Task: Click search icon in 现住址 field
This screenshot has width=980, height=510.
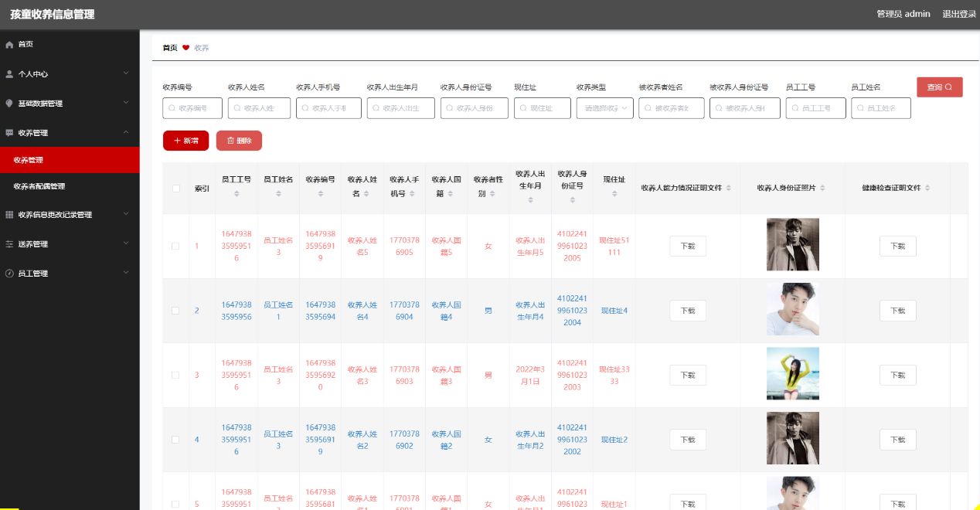Action: coord(524,109)
